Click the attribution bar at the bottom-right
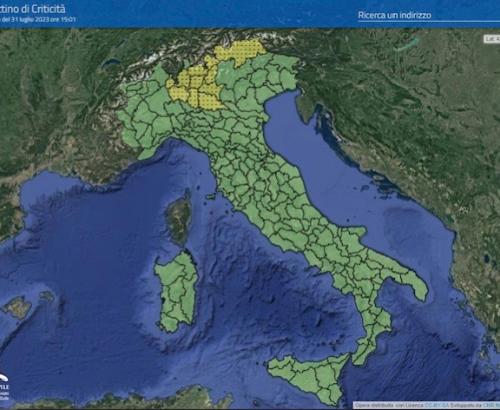500x410 pixels. [x=427, y=405]
